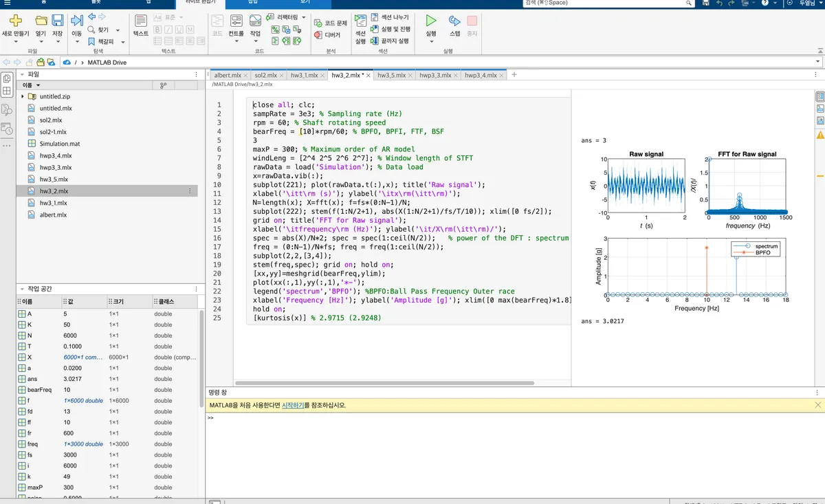
Task: Open the 디버거 (Debugger)
Action: 327,34
